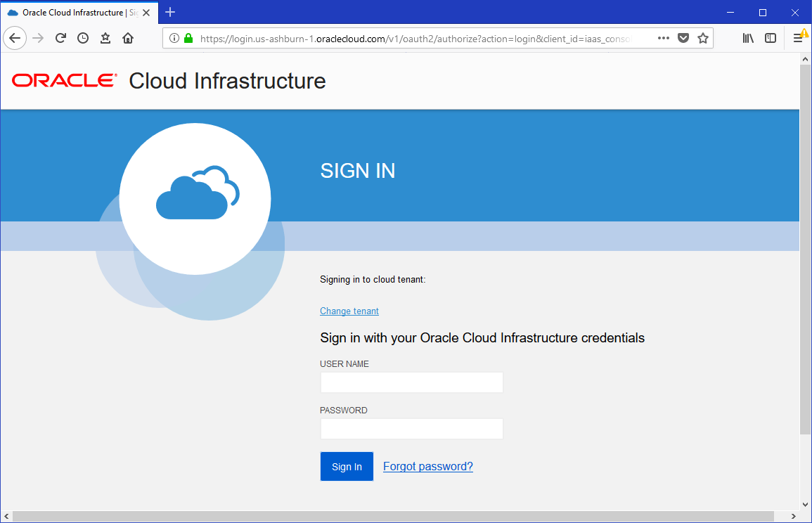Click the horizontal scrollbar at page bottom

pos(401,517)
